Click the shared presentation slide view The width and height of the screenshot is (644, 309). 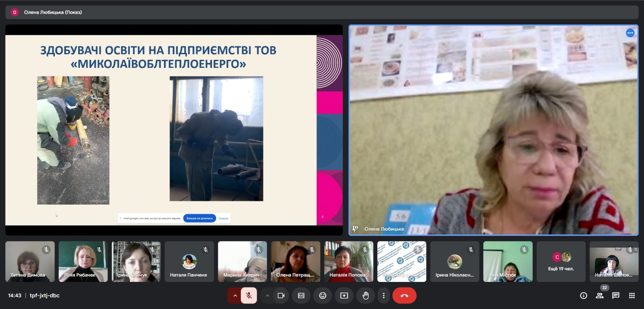point(174,130)
